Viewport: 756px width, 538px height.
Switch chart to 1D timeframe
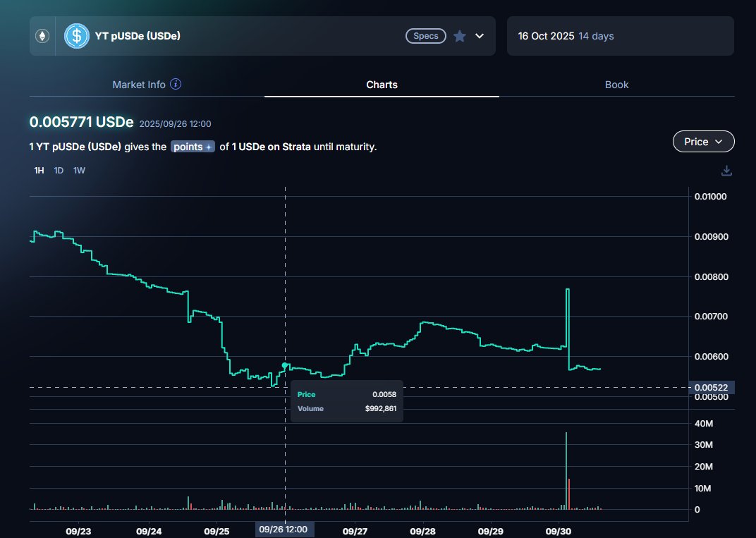59,171
